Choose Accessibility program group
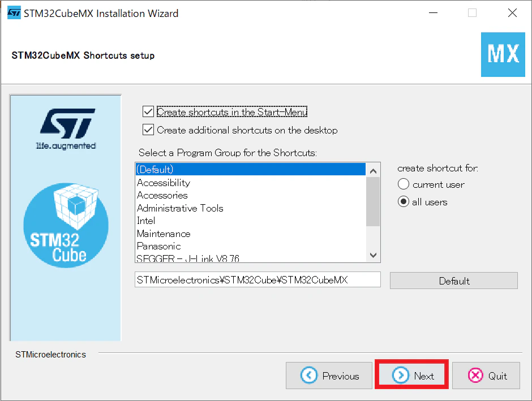The height and width of the screenshot is (401, 532). 251,182
